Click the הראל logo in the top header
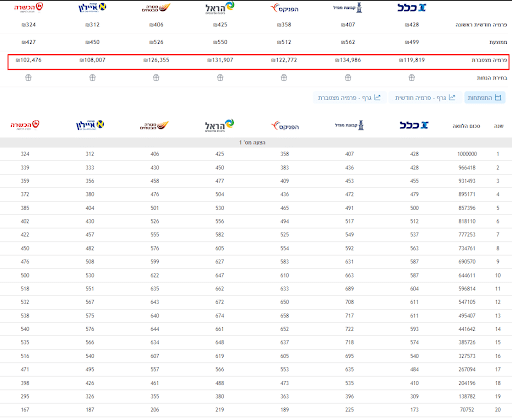This screenshot has width=512, height=419. pos(220,7)
